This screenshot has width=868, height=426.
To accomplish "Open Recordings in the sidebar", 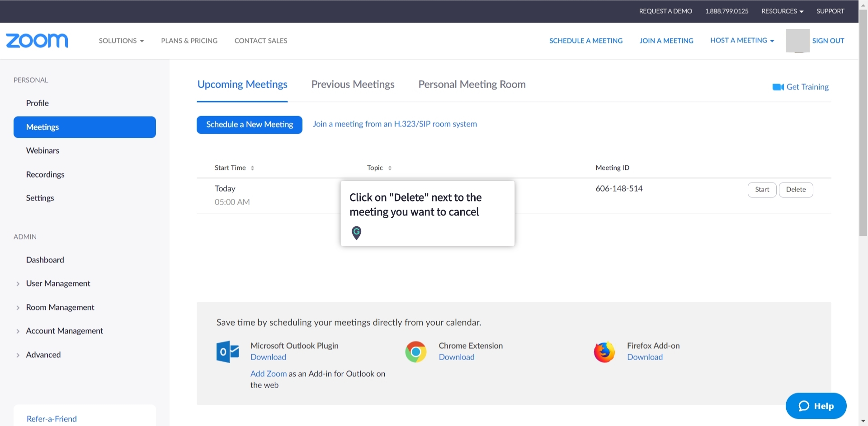I will 45,174.
